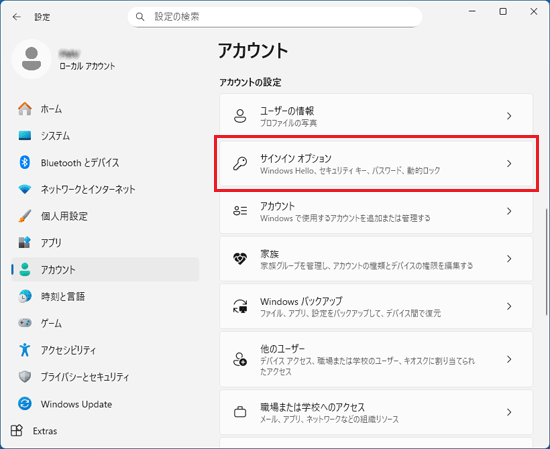Click the アクセシビリティ figure icon
The height and width of the screenshot is (449, 550).
click(x=25, y=350)
